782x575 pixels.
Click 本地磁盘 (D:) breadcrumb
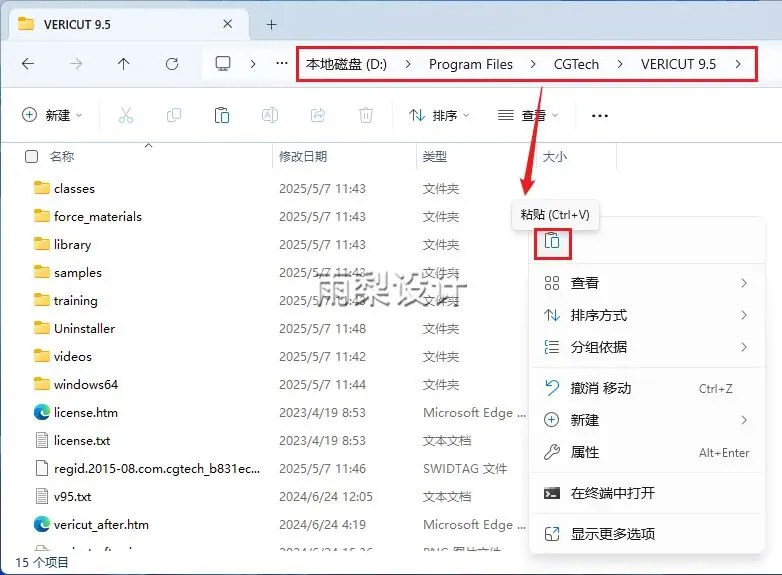tap(346, 64)
